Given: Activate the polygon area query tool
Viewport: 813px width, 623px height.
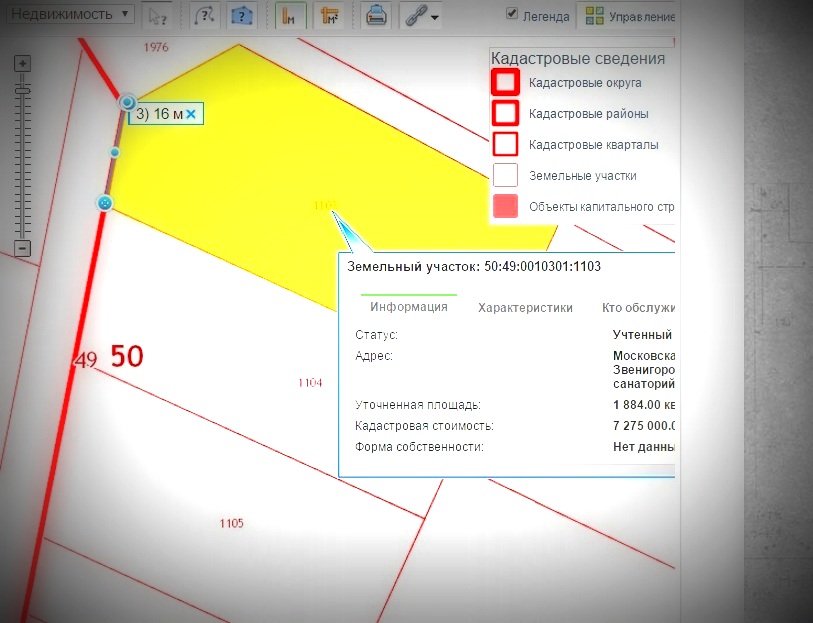Looking at the screenshot, I should coord(241,16).
